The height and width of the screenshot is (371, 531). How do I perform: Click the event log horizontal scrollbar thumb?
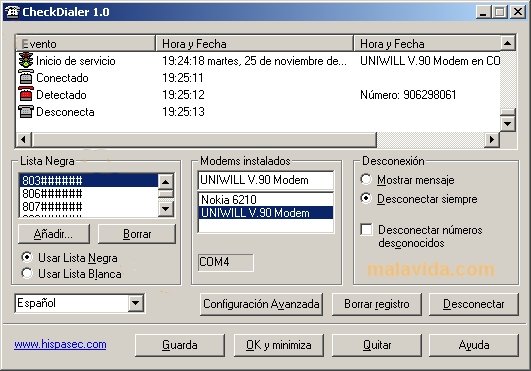click(204, 139)
